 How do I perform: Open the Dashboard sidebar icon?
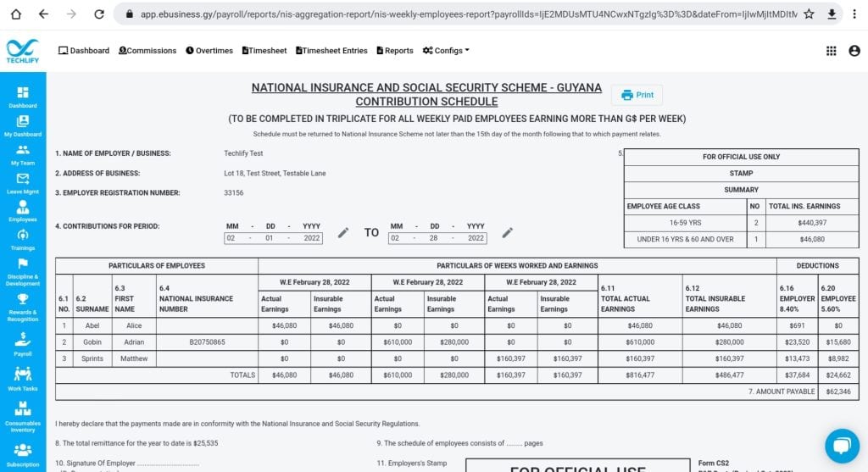23,97
